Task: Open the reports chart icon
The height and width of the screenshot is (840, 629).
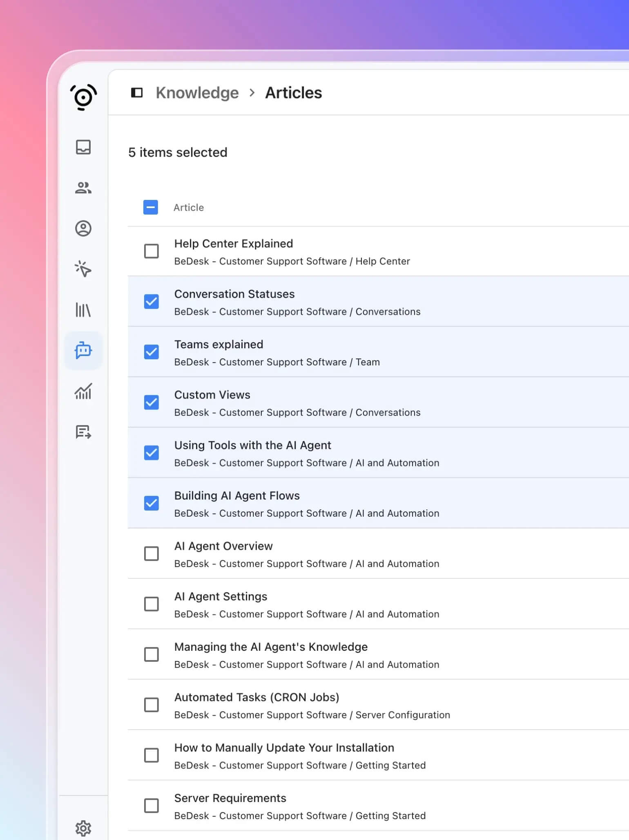Action: click(83, 392)
